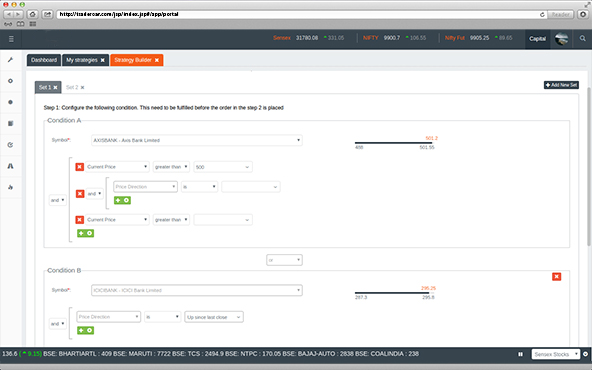Open empty value box after second greater than
This screenshot has width=592, height=370.
[x=223, y=220]
